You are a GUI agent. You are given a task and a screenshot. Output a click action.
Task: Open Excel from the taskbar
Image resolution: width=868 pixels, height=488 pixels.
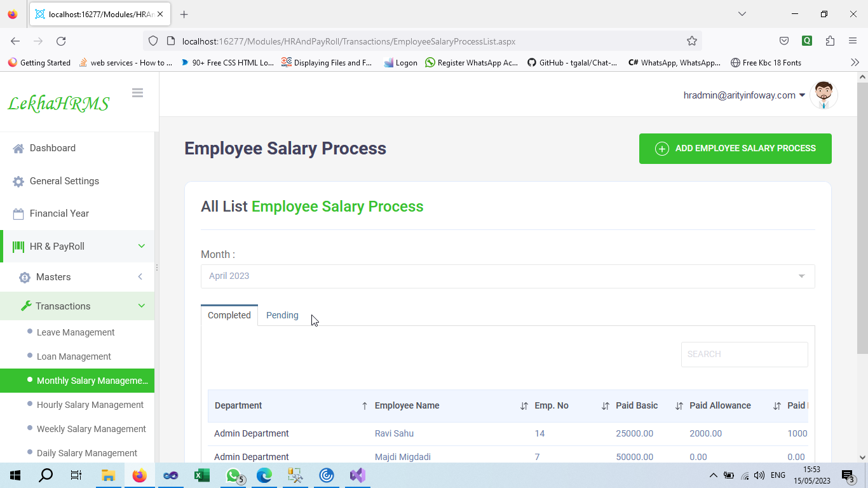point(202,475)
